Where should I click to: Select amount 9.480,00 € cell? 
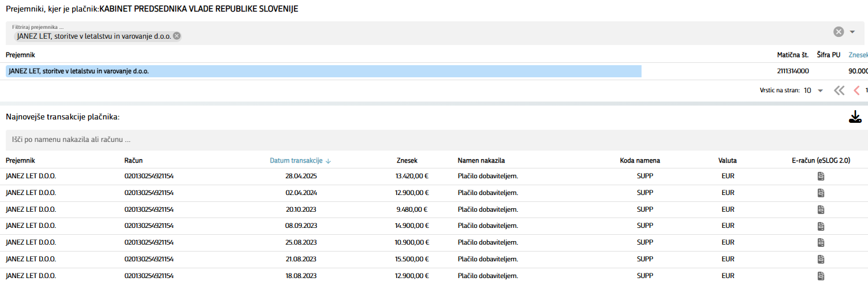point(411,209)
